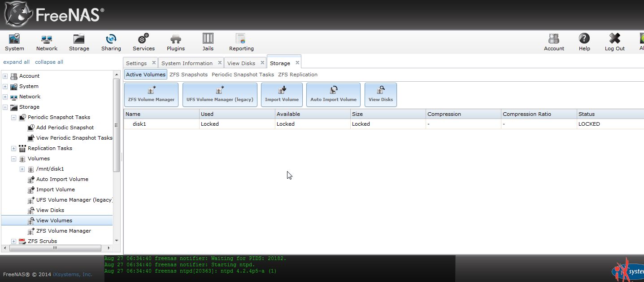
Task: Click the sidebar vertical scrollbar up arrow
Action: pyautogui.click(x=117, y=74)
